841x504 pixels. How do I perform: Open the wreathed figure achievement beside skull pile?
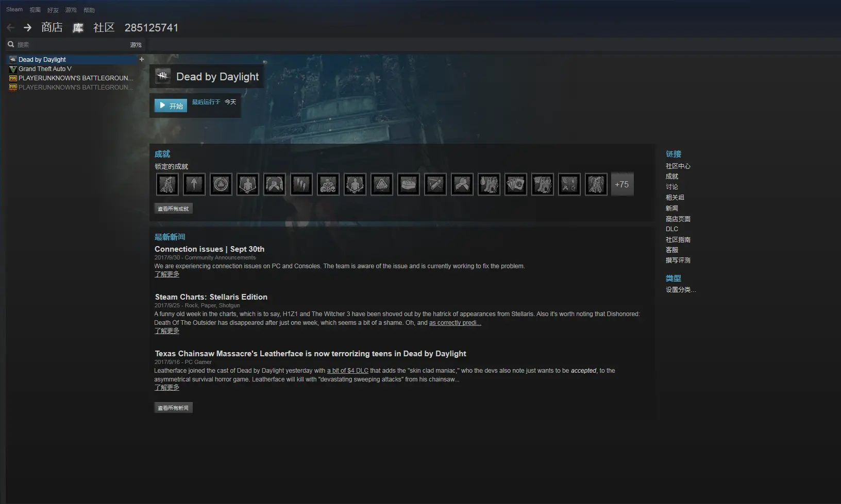(355, 184)
